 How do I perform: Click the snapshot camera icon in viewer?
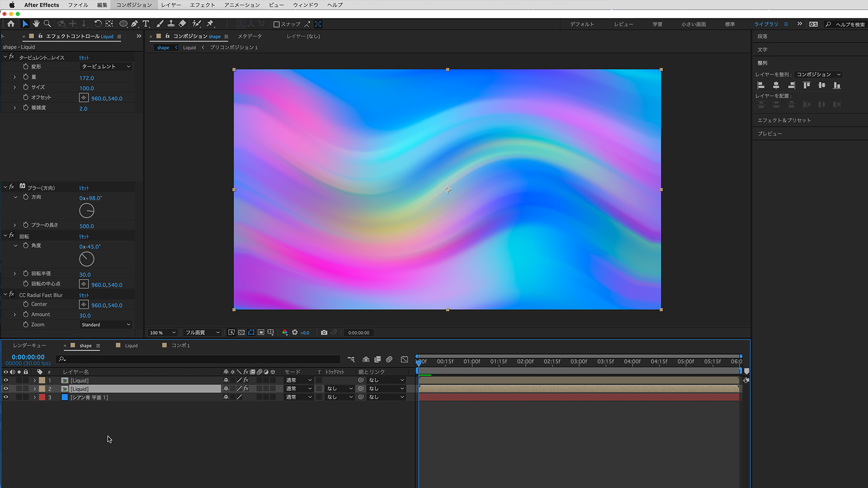pyautogui.click(x=324, y=333)
